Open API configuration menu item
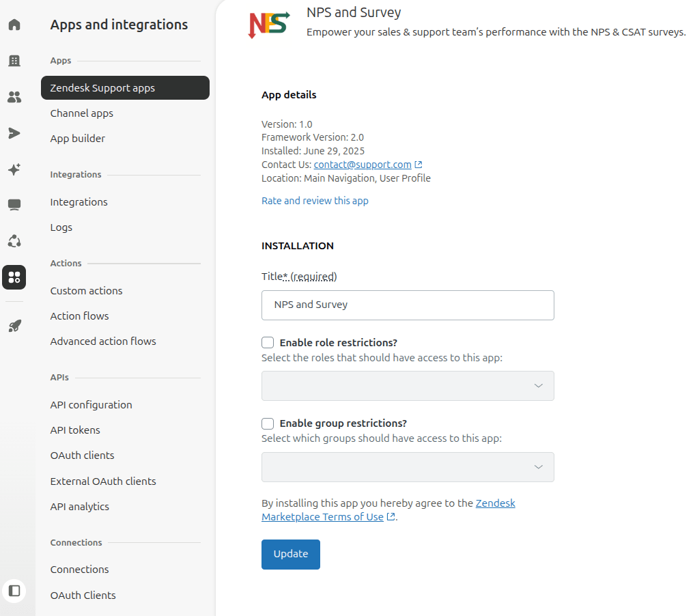 point(91,404)
